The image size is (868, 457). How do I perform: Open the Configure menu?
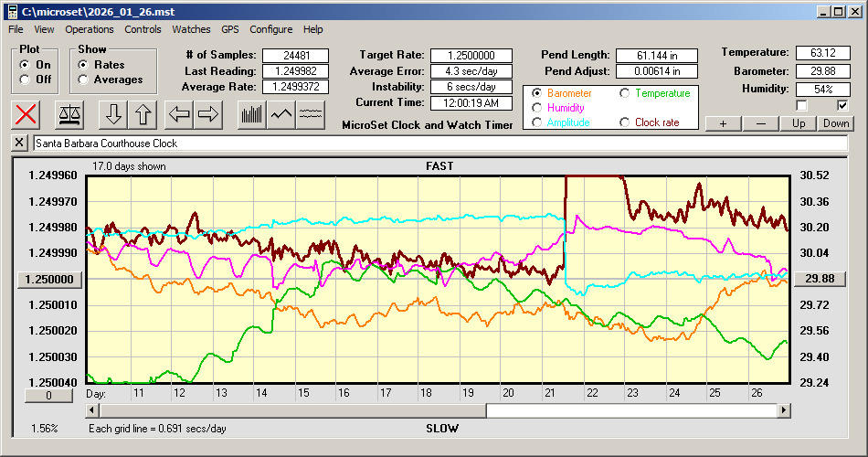(271, 29)
